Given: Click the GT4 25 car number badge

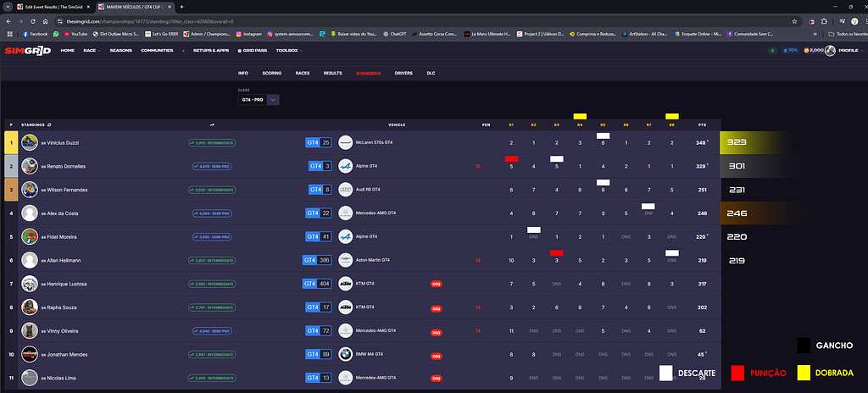Looking at the screenshot, I should pyautogui.click(x=319, y=142).
